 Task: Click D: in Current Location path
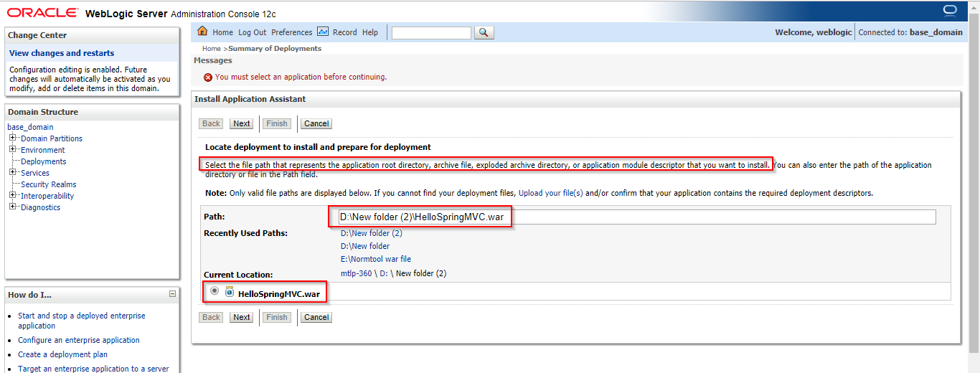click(x=383, y=273)
